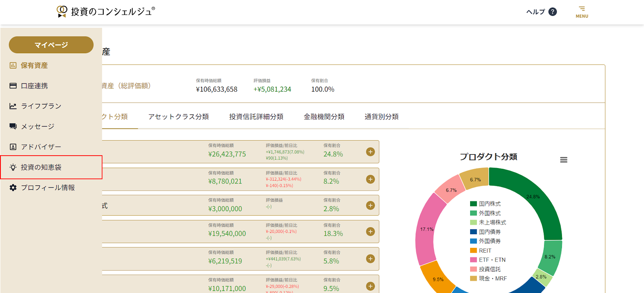Open the MENU hamburger icon
The width and height of the screenshot is (644, 293).
pyautogui.click(x=582, y=12)
